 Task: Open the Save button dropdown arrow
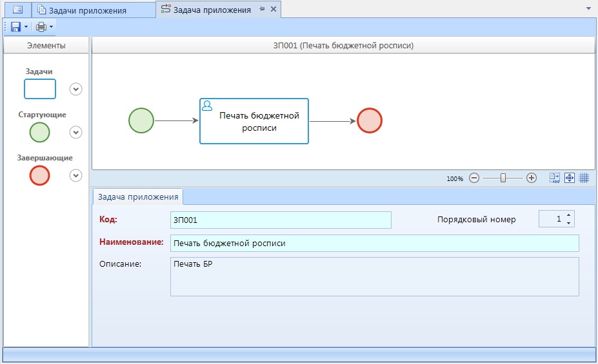click(x=26, y=27)
